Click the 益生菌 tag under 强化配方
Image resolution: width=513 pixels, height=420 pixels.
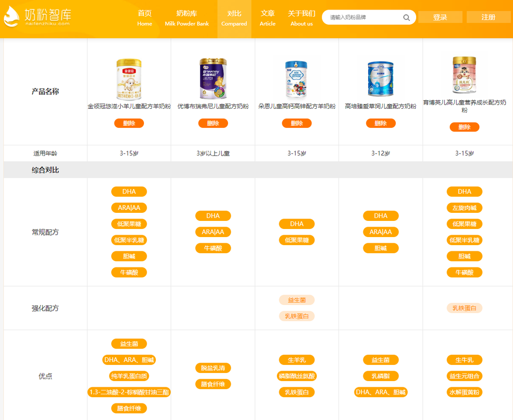pos(297,300)
